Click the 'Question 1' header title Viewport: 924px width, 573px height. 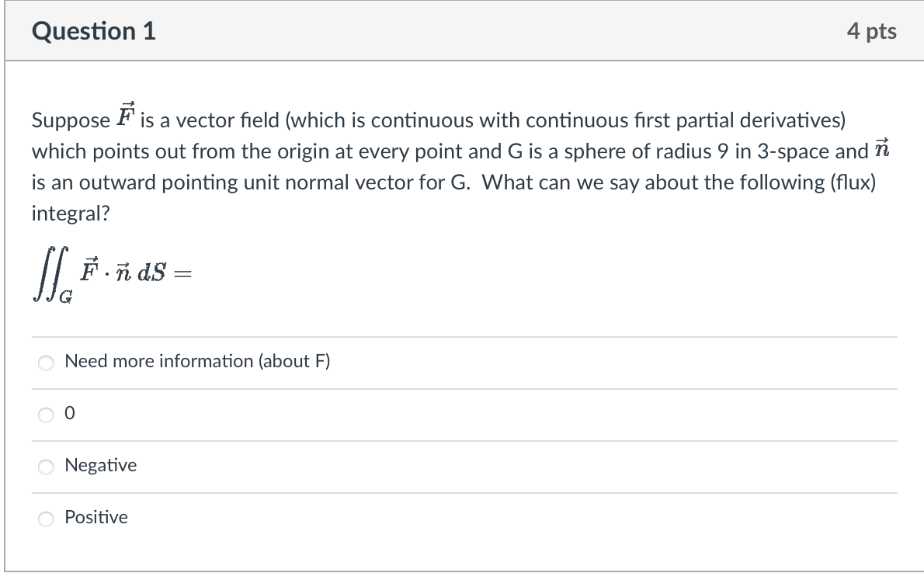pyautogui.click(x=93, y=30)
